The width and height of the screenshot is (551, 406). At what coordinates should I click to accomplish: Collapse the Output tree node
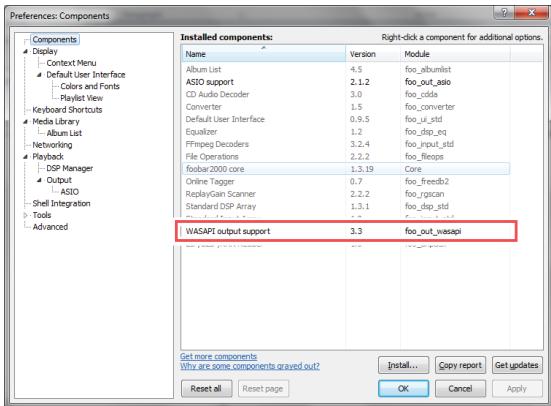39,180
